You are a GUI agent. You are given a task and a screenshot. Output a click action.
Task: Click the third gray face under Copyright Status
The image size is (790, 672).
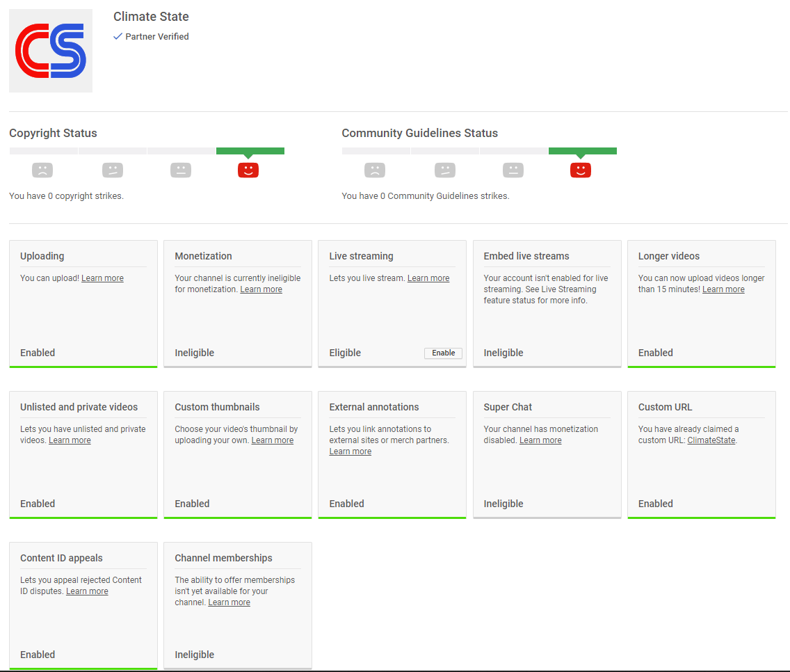pyautogui.click(x=181, y=170)
